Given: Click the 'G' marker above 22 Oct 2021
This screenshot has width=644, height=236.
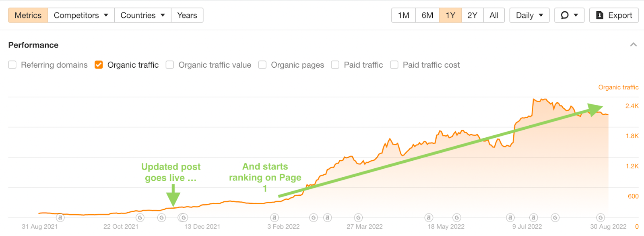Looking at the screenshot, I should pyautogui.click(x=140, y=217).
